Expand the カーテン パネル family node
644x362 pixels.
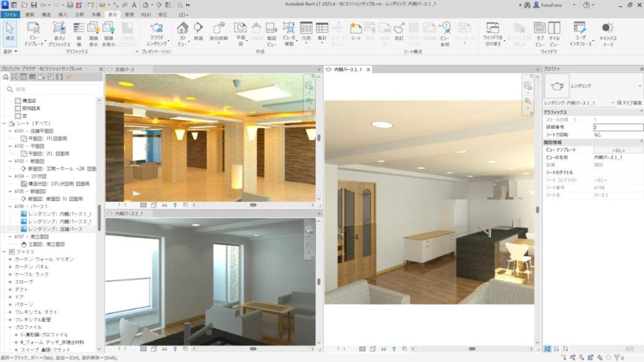[10, 266]
